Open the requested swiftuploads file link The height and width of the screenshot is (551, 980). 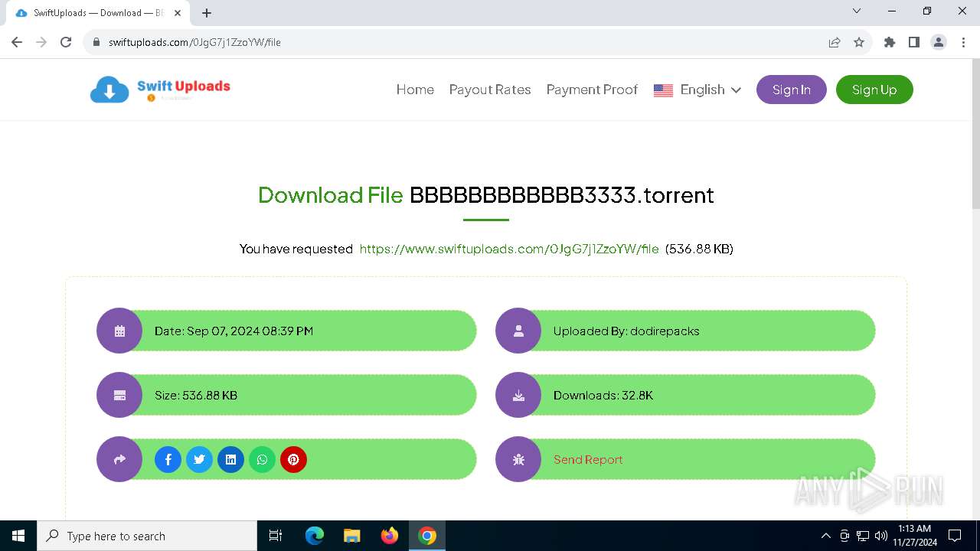(509, 249)
